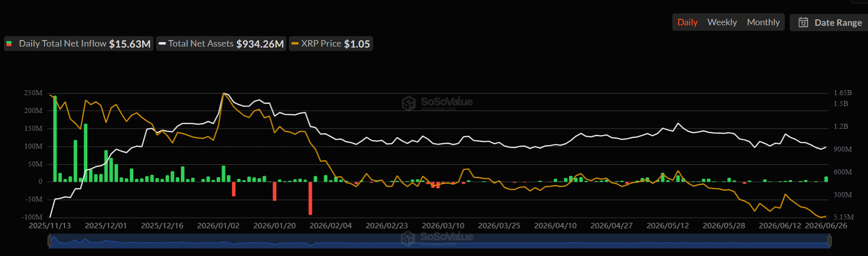
Task: Toggle Total Net Assets series
Action: (x=221, y=44)
